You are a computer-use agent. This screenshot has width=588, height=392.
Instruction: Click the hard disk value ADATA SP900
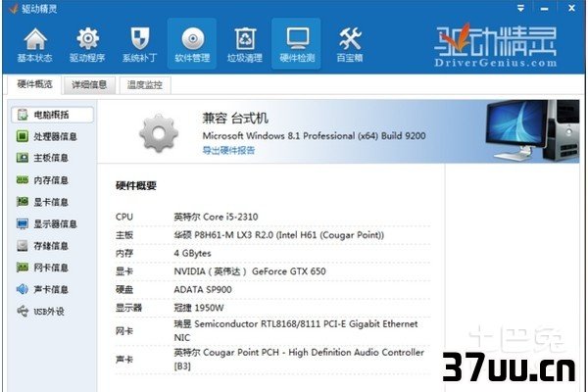point(203,290)
